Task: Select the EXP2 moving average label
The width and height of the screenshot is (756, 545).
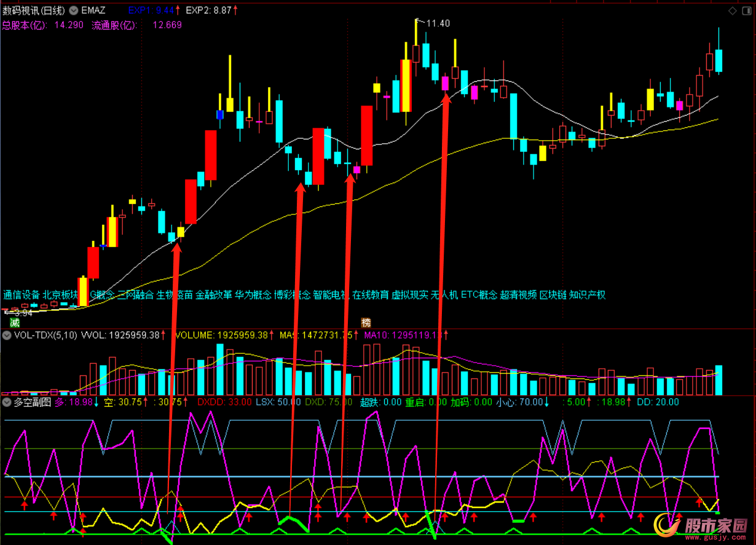Action: point(208,10)
